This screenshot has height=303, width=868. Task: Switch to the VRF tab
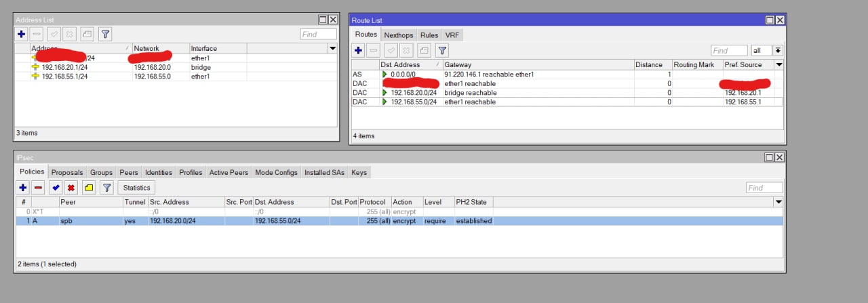click(452, 35)
